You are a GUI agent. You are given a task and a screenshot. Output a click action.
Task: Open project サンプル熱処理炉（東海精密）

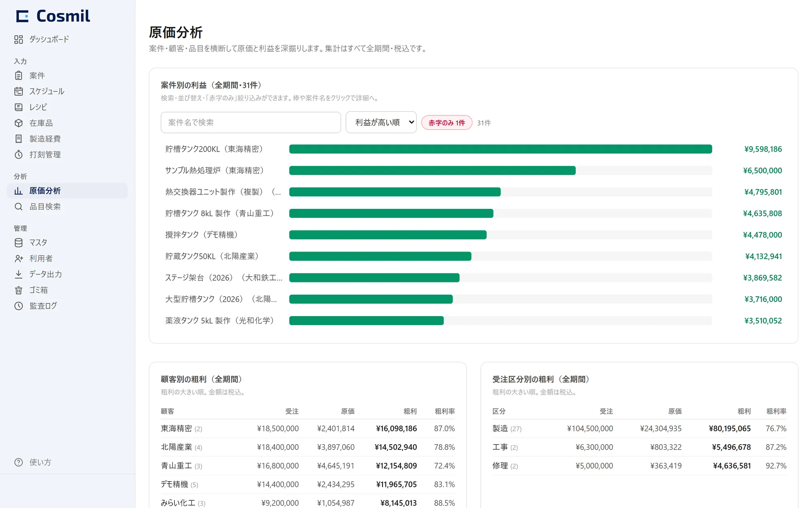click(215, 171)
